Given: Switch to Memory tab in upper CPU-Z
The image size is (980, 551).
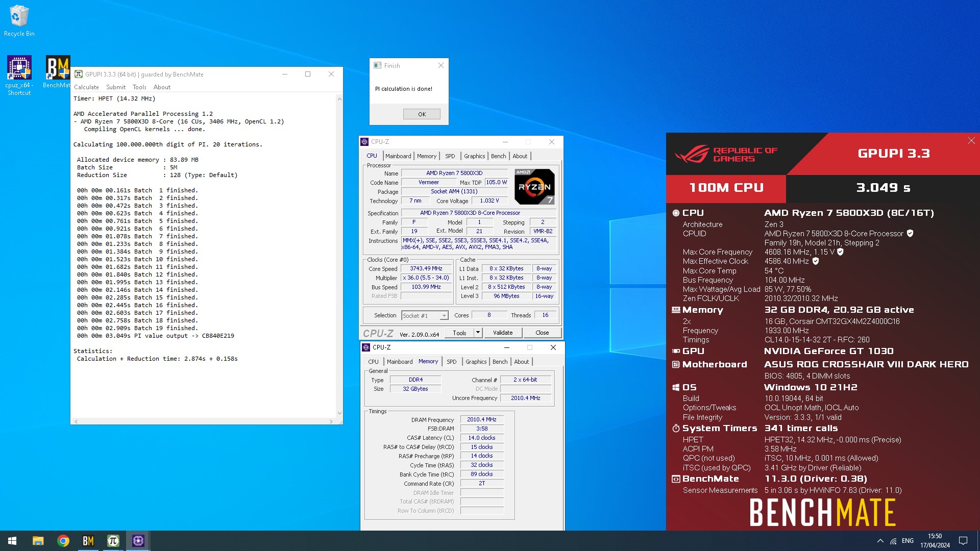Looking at the screenshot, I should 427,156.
